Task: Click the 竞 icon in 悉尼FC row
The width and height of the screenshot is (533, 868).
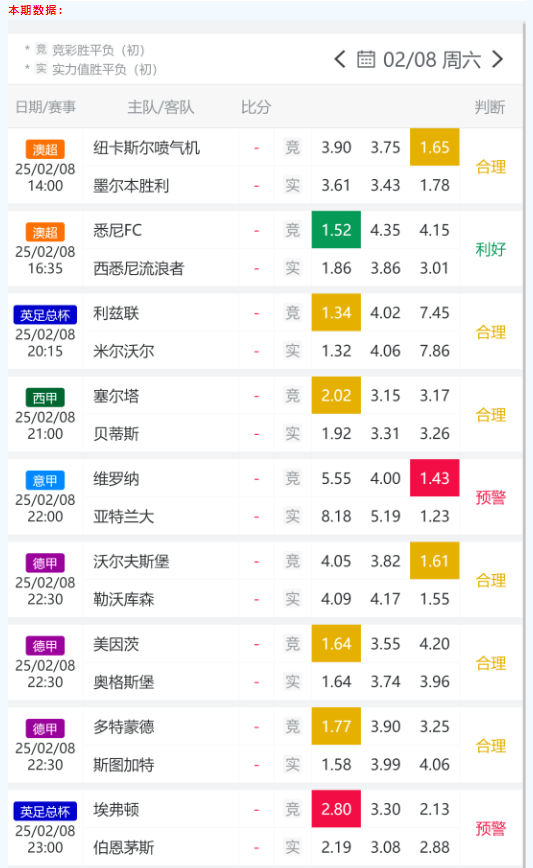Action: click(292, 230)
